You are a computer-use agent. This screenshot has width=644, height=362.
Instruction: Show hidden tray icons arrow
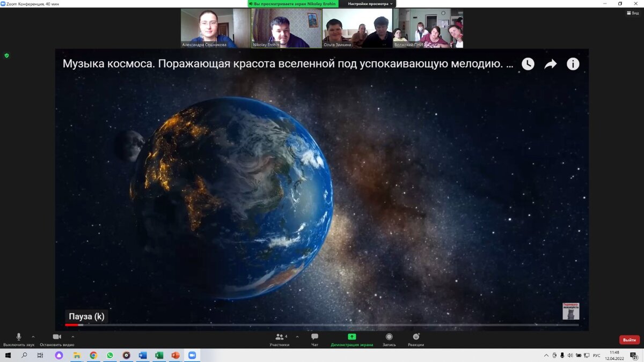546,355
